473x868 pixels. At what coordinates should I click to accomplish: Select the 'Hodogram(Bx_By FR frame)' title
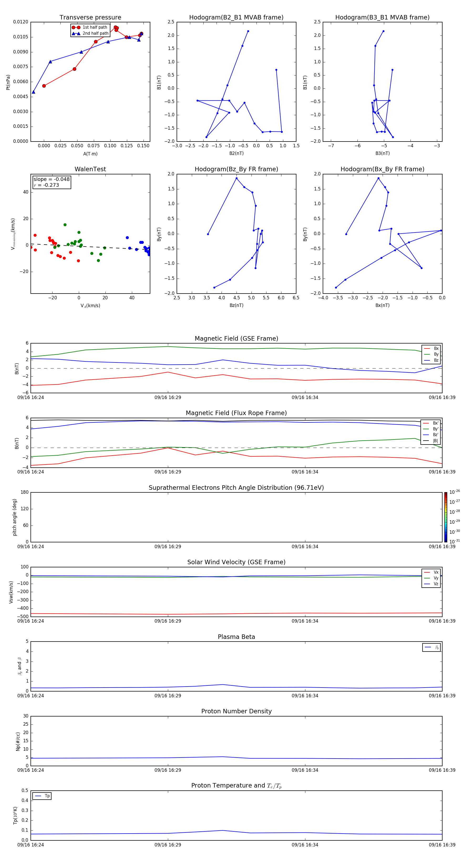pyautogui.click(x=382, y=169)
